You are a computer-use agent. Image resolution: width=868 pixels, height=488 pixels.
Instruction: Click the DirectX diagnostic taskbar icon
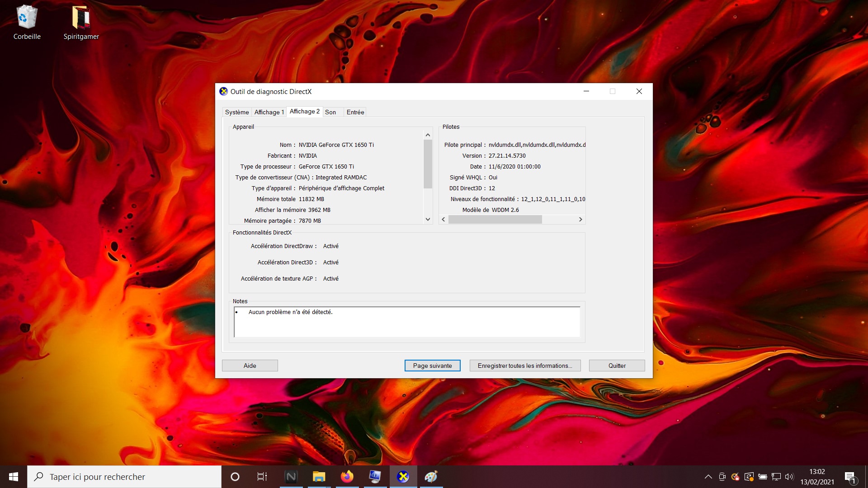tap(403, 477)
